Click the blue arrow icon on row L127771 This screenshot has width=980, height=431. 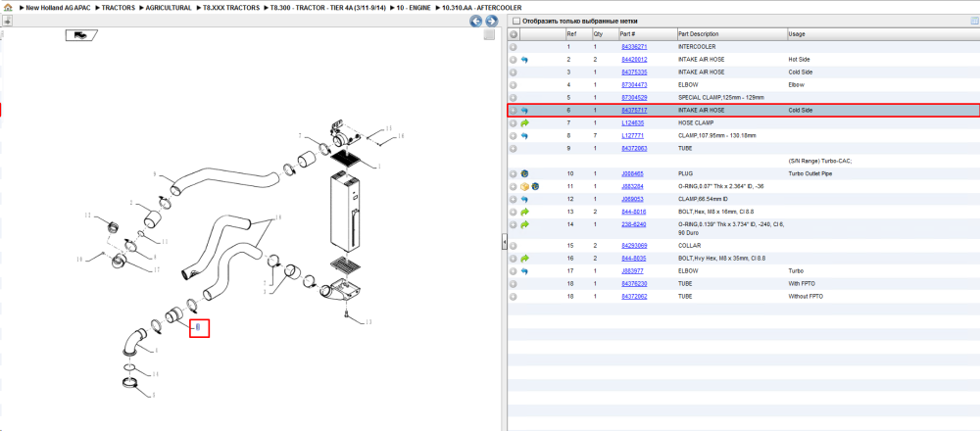pyautogui.click(x=524, y=135)
